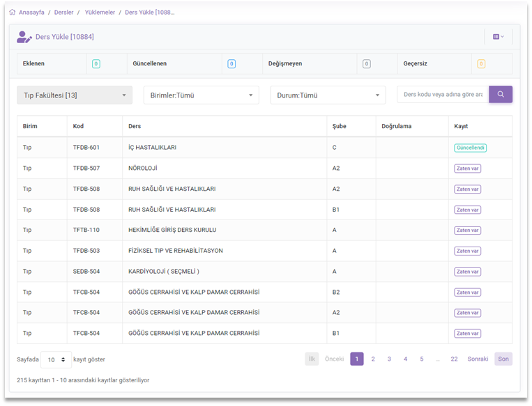Expand the Durum:Tümü filter dropdown
This screenshot has height=406, width=532.
coord(328,95)
